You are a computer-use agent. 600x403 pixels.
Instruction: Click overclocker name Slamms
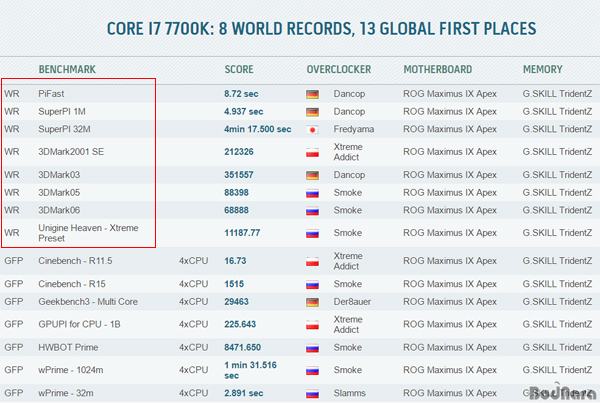349,393
